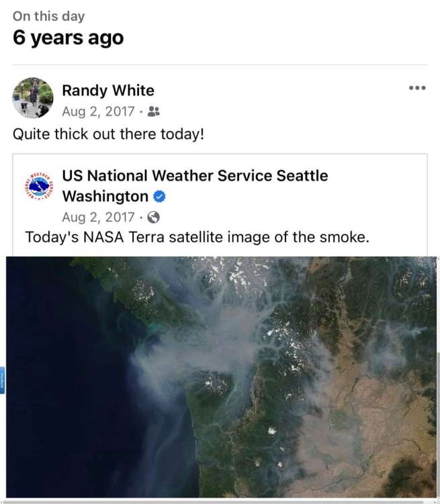
Task: Click the Aug 2, 2017 date under Randy White
Action: pyautogui.click(x=98, y=112)
